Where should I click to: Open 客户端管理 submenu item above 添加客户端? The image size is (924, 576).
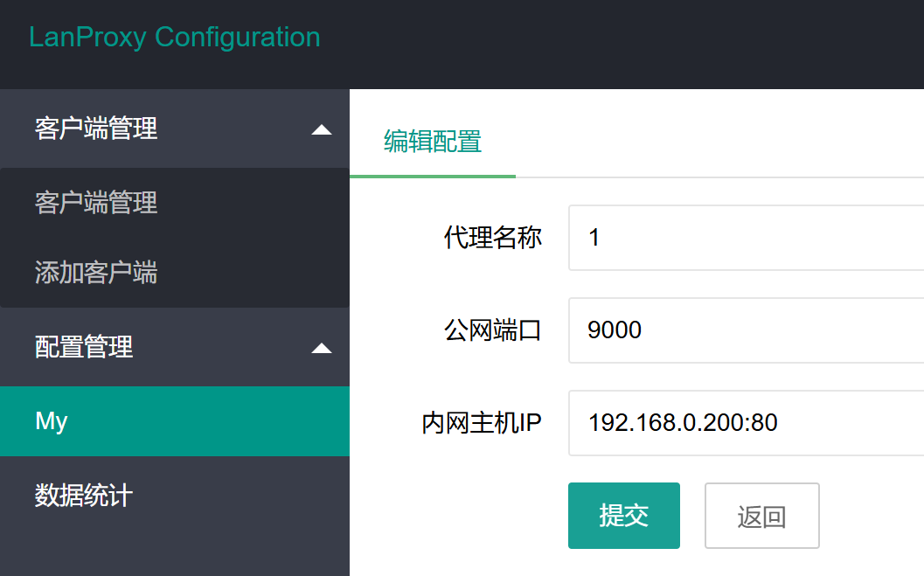[96, 203]
